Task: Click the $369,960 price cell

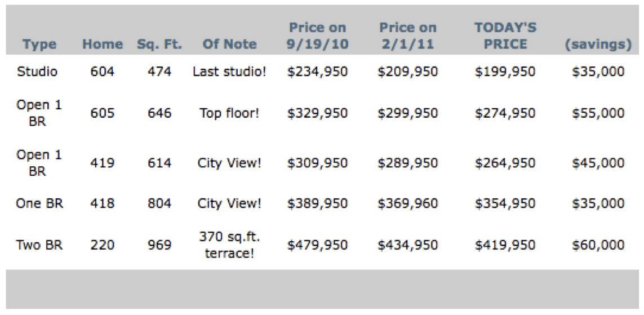Action: [408, 203]
